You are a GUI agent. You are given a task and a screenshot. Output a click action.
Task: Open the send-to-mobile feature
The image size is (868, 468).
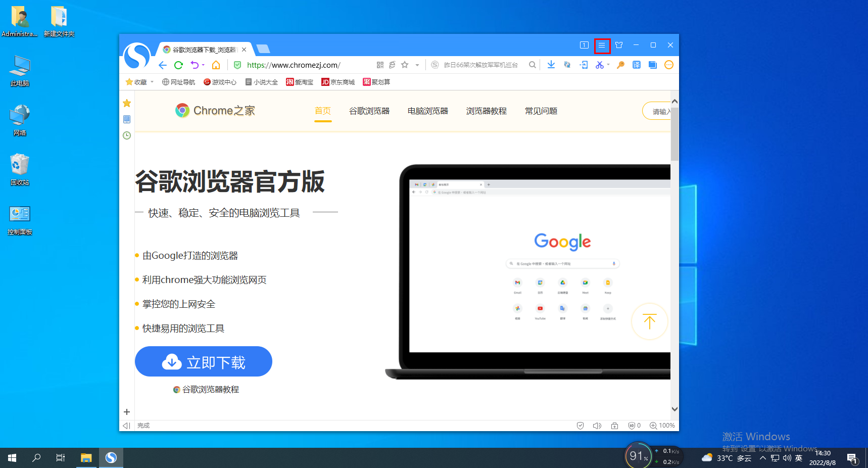(x=584, y=65)
